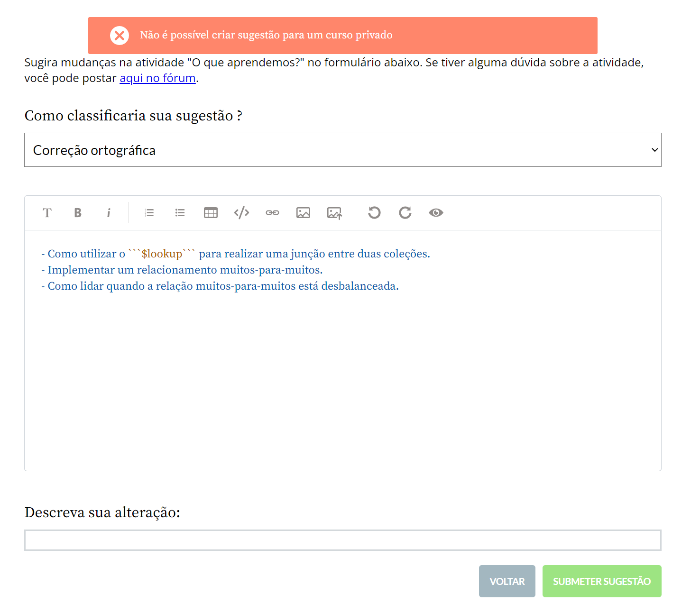Image resolution: width=700 pixels, height=612 pixels.
Task: Insert an image by URL
Action: [x=303, y=213]
